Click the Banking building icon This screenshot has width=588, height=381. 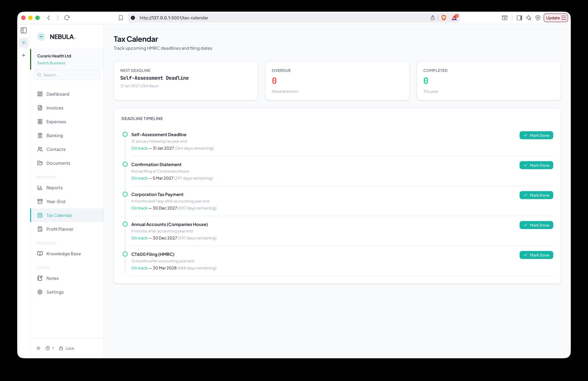tap(40, 135)
